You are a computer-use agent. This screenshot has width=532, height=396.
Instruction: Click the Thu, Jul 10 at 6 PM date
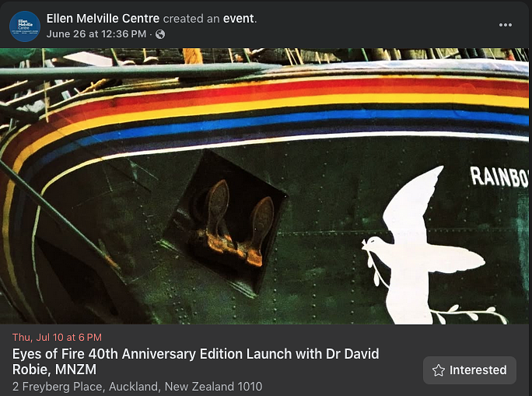click(x=57, y=338)
